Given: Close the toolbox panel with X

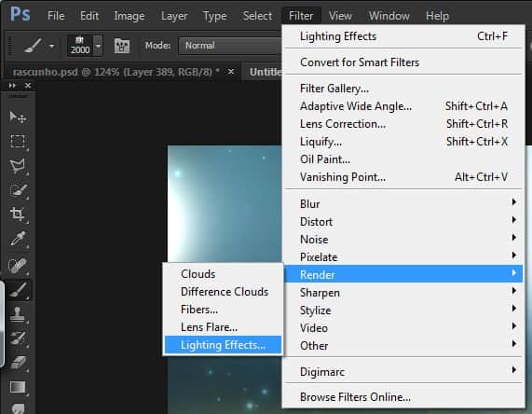Looking at the screenshot, I should pos(28,86).
